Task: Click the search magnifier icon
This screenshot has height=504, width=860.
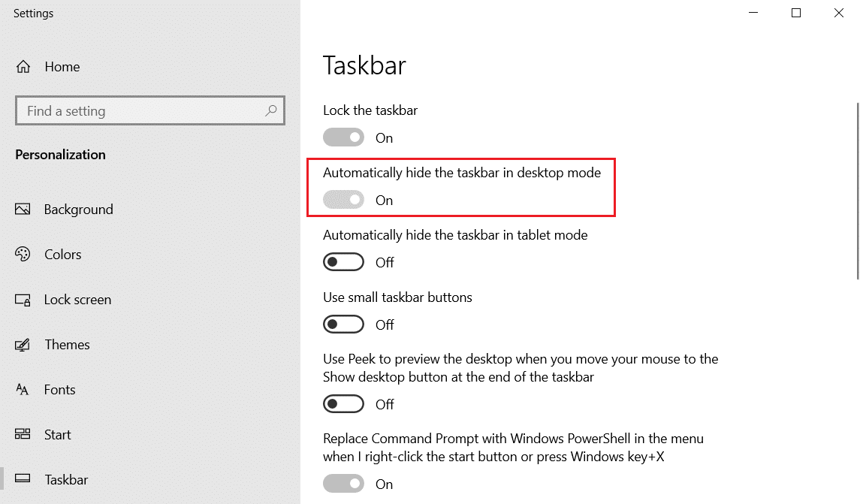Action: pyautogui.click(x=271, y=110)
